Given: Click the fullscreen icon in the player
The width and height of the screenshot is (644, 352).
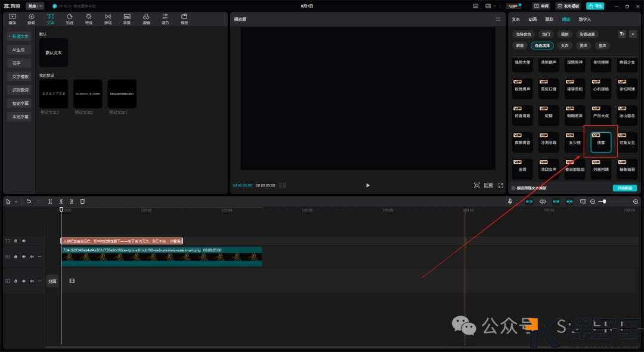Looking at the screenshot, I should (500, 185).
